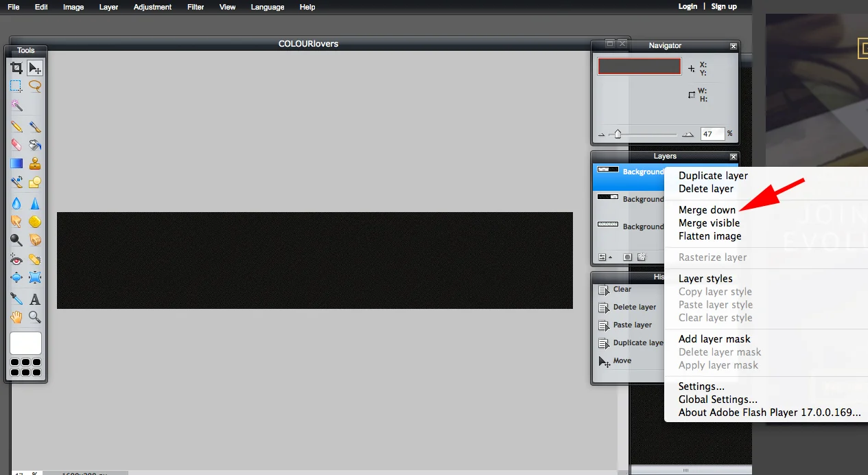Select the Blur droplet tool
The height and width of the screenshot is (475, 868).
[x=16, y=203]
